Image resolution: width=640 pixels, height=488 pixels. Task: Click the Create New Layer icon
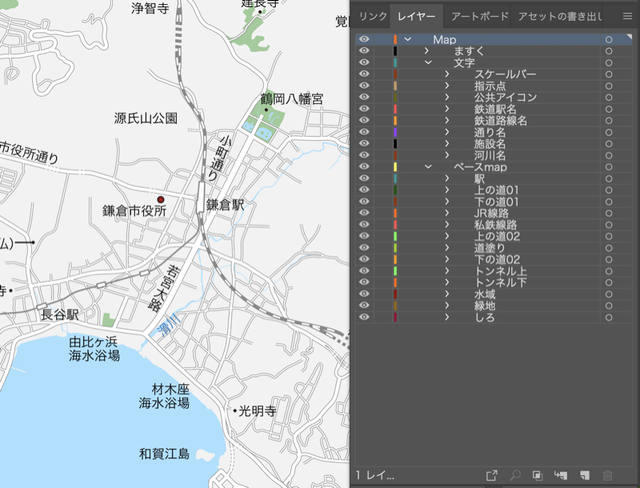coord(584,475)
